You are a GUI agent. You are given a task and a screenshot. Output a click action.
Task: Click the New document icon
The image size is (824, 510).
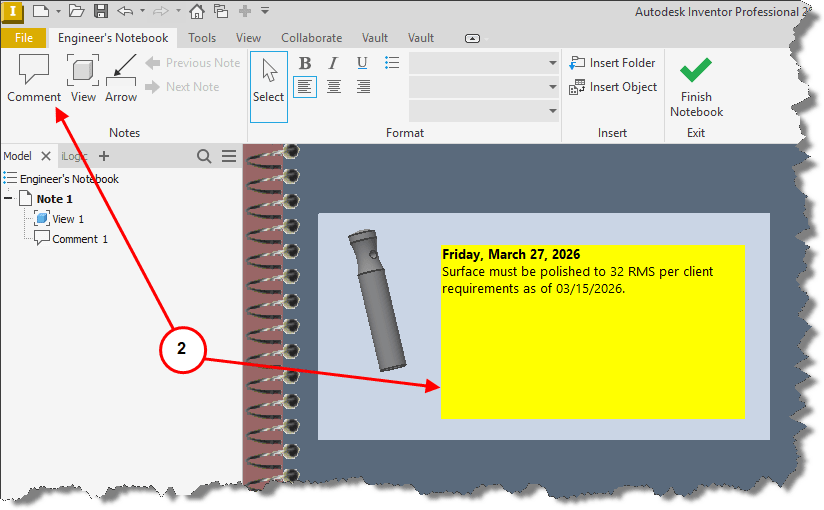pos(41,11)
